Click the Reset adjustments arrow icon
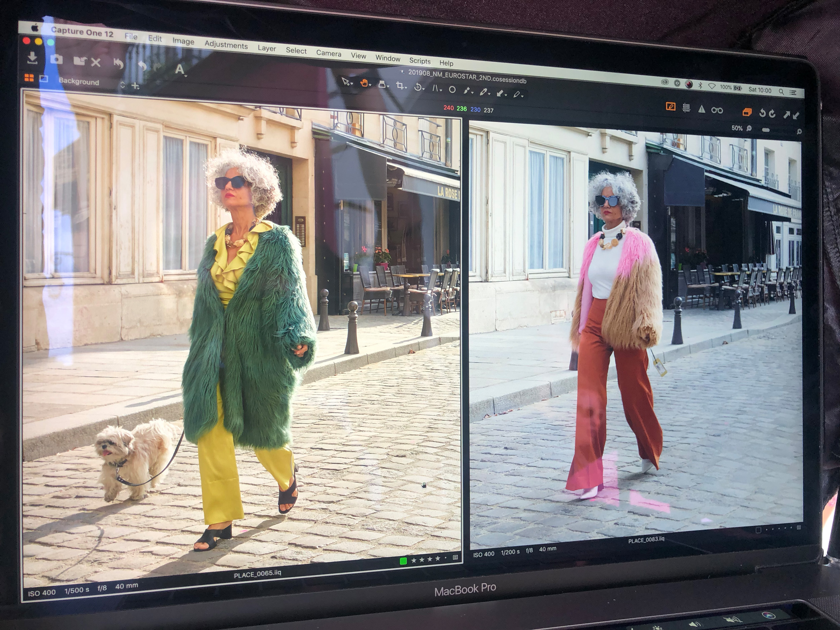840x630 pixels. [x=118, y=64]
